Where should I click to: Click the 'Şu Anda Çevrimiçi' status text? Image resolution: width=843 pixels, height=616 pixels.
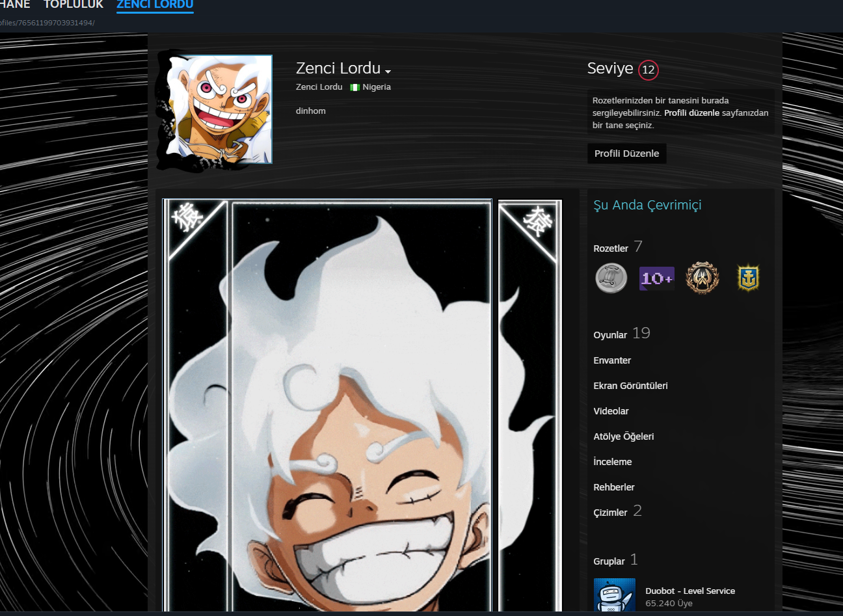pos(647,205)
